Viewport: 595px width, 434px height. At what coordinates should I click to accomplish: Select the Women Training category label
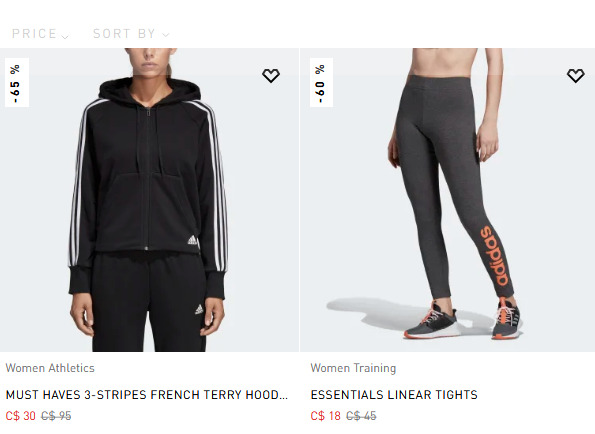tap(353, 368)
